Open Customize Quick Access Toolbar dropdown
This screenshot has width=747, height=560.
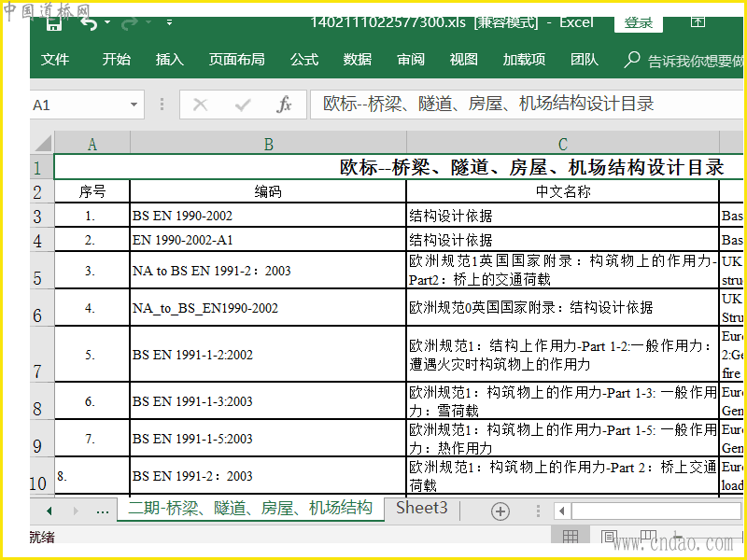click(169, 21)
